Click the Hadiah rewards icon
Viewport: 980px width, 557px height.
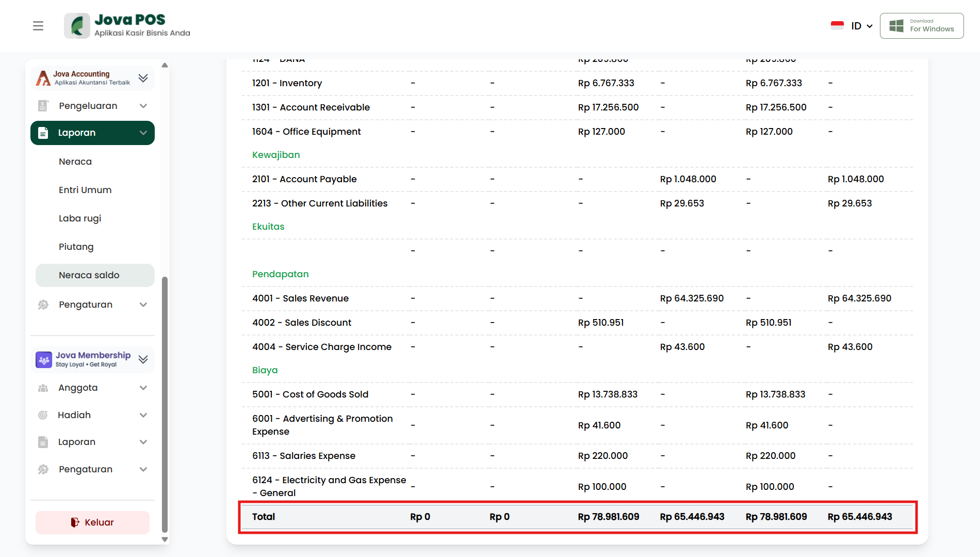[x=43, y=415]
